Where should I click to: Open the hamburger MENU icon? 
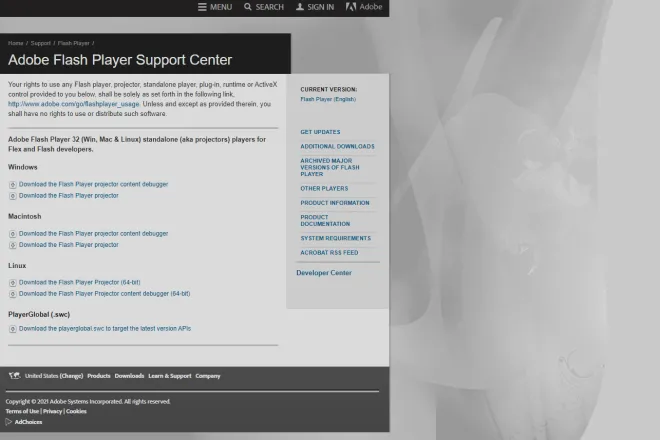[x=202, y=7]
